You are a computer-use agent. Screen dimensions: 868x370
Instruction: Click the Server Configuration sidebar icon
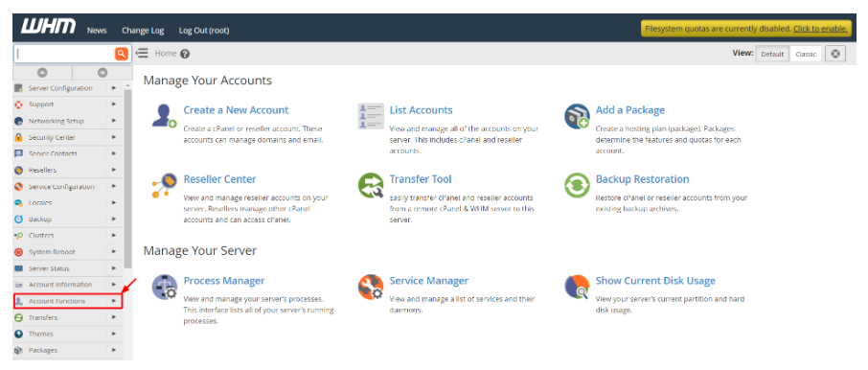(x=18, y=88)
